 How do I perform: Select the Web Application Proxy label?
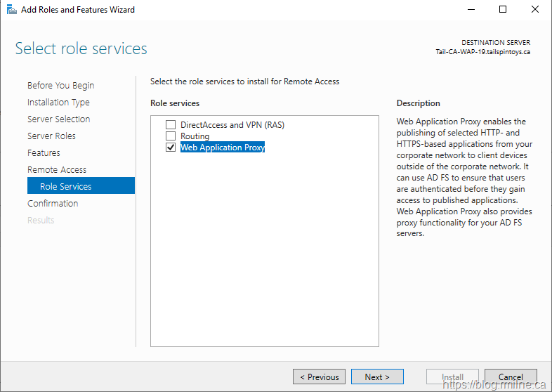click(222, 148)
